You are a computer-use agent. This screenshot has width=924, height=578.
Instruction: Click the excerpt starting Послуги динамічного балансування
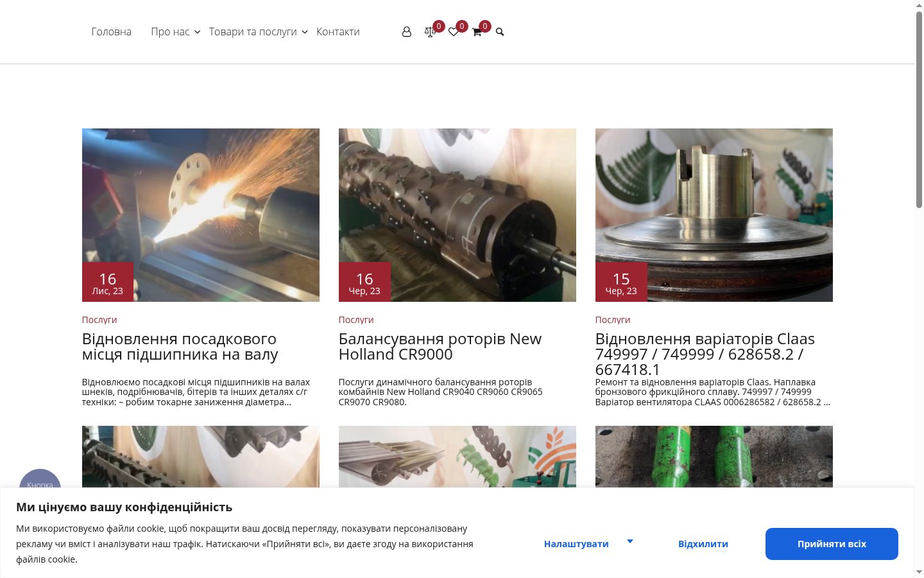click(441, 392)
